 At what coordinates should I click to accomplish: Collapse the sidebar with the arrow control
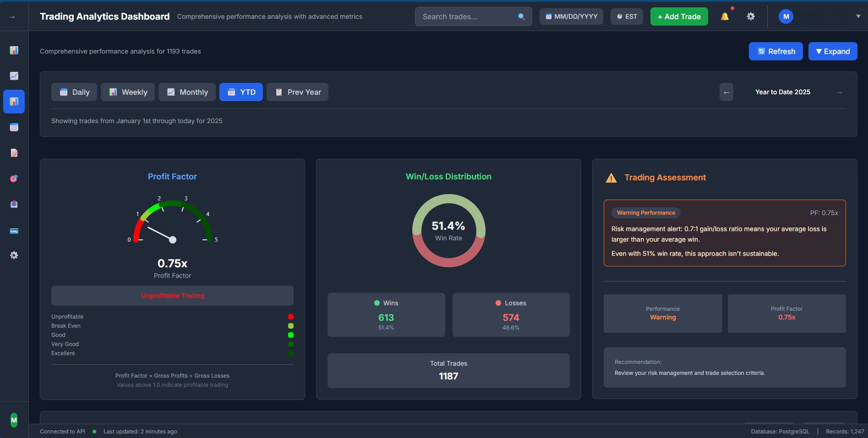(x=11, y=16)
